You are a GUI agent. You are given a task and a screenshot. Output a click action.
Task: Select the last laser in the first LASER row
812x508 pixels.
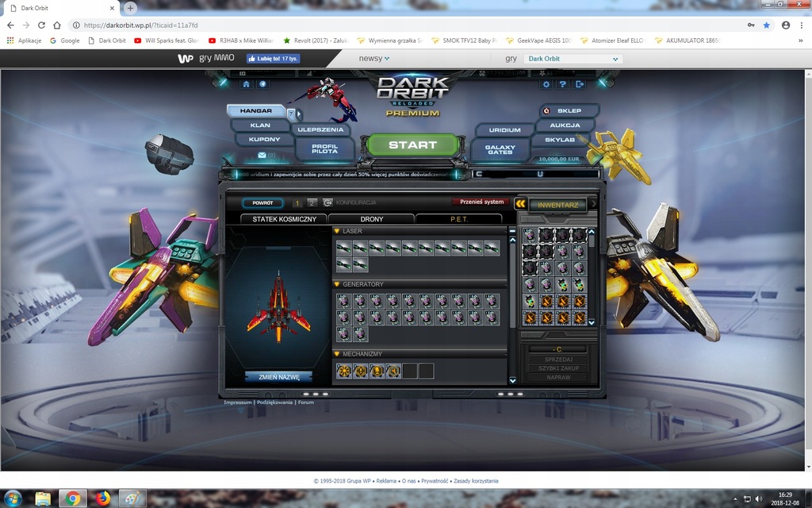492,248
